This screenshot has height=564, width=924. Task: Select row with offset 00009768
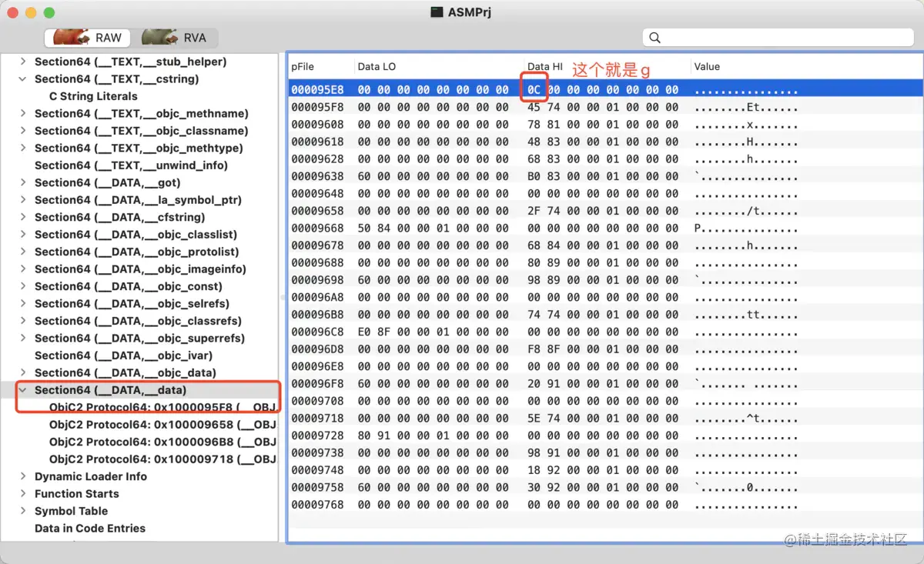click(604, 505)
